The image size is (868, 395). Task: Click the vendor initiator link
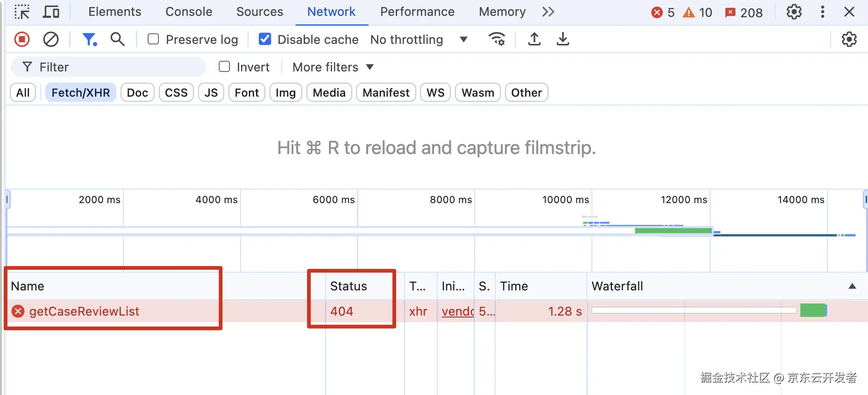pyautogui.click(x=457, y=311)
